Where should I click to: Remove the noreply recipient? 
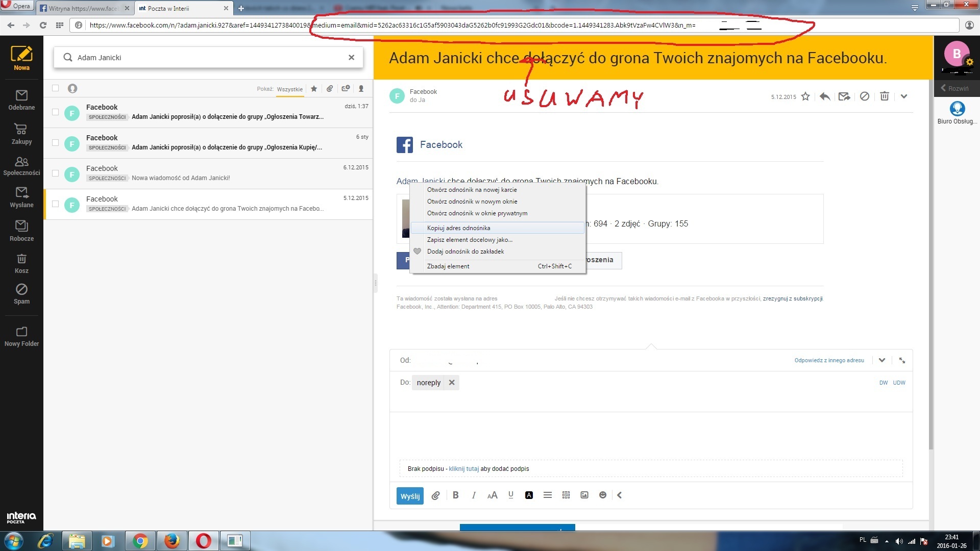tap(452, 383)
